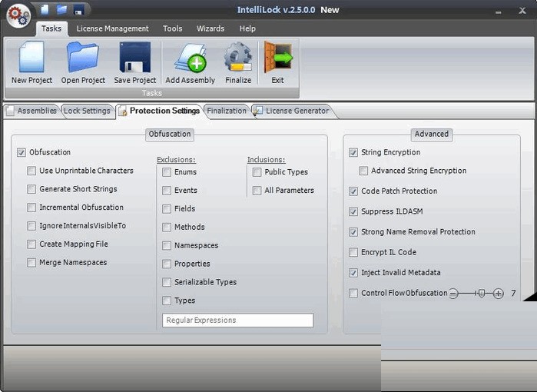Image resolution: width=537 pixels, height=392 pixels.
Task: Click the IntelliLock gear application button
Action: click(19, 15)
